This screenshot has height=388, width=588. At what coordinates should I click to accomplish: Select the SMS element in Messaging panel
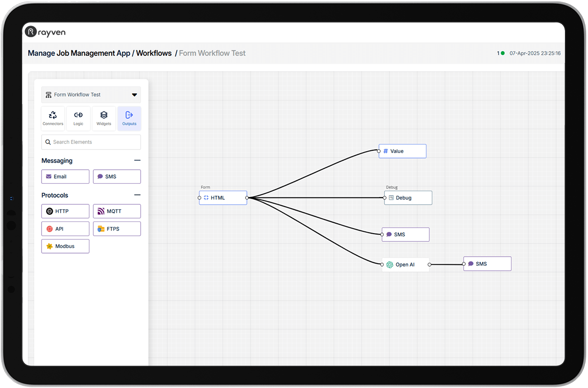tap(117, 177)
